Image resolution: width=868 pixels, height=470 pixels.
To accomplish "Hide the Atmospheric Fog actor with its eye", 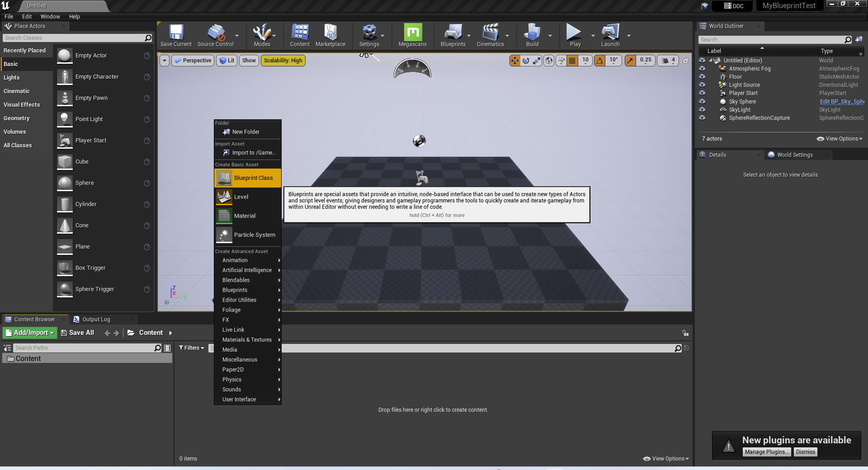I will [702, 69].
